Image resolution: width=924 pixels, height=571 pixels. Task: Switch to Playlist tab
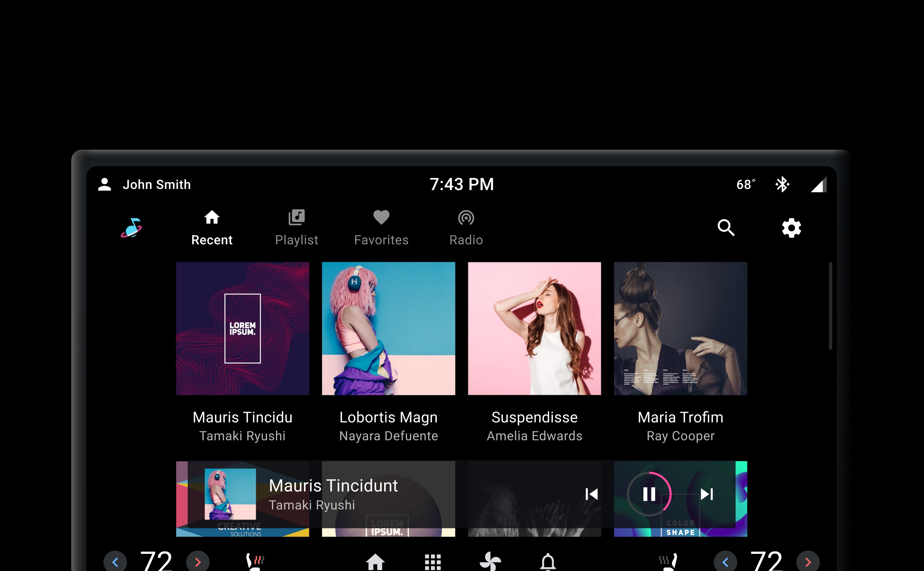pyautogui.click(x=296, y=227)
